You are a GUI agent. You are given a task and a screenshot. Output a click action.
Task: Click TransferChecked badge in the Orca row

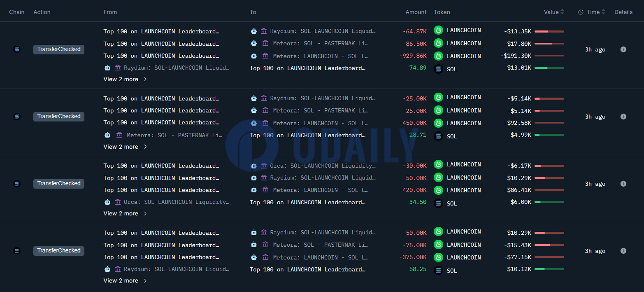tap(59, 184)
